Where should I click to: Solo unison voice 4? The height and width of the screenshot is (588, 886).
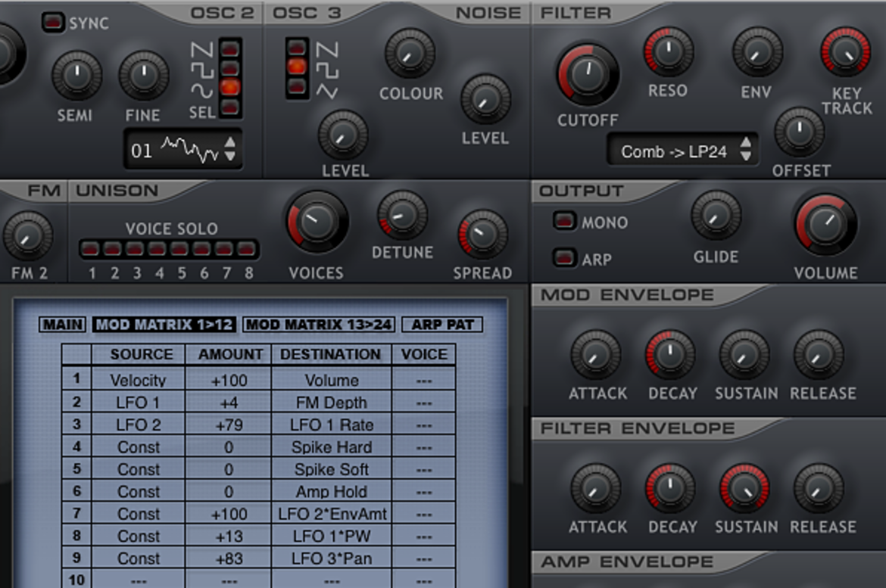157,248
